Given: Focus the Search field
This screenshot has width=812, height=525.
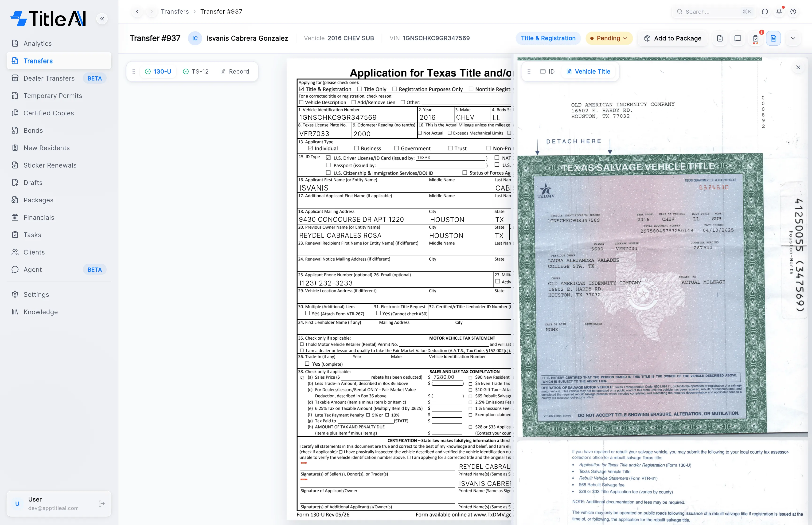Looking at the screenshot, I should (x=714, y=12).
